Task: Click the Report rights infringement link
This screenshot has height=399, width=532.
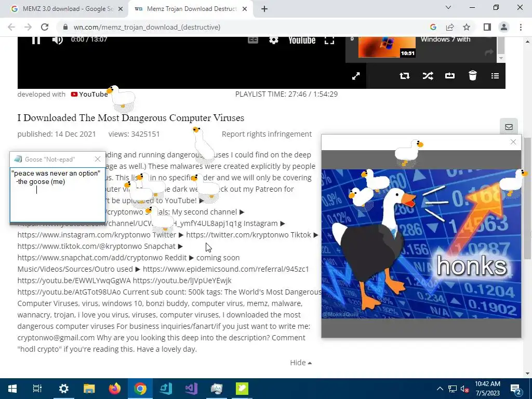Action: [267, 134]
